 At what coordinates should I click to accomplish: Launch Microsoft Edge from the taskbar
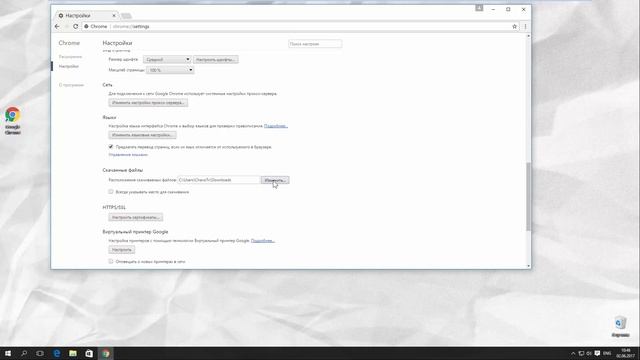pos(57,353)
